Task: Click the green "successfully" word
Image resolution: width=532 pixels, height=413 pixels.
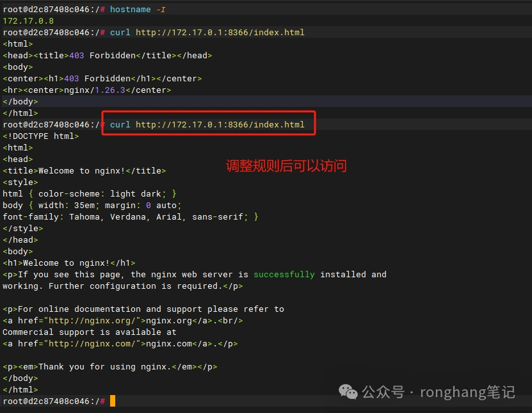Action: (x=284, y=274)
